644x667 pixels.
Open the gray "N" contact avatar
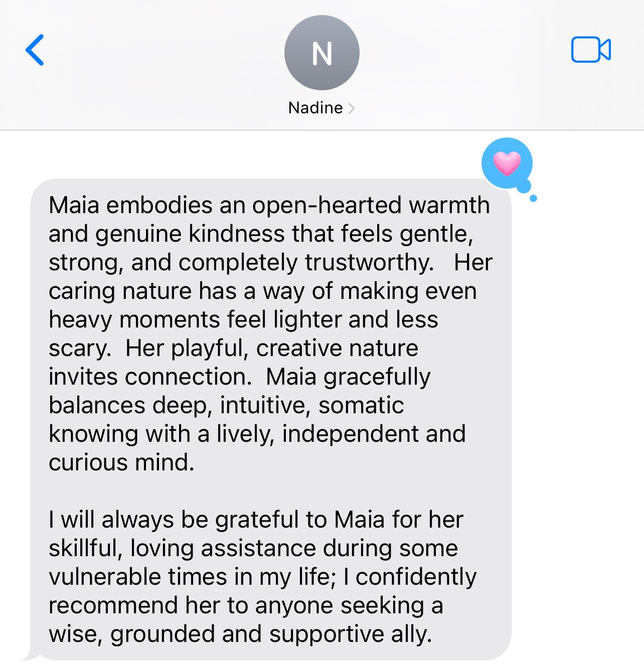322,53
